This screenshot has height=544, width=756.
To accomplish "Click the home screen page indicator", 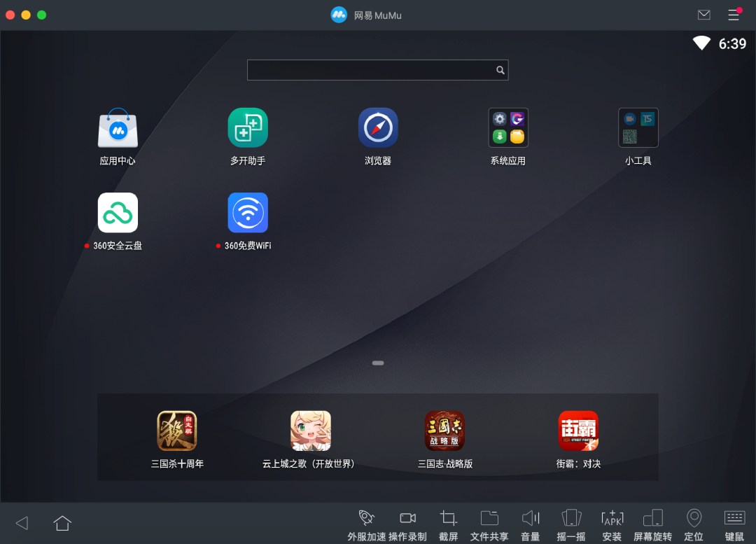I will point(378,363).
